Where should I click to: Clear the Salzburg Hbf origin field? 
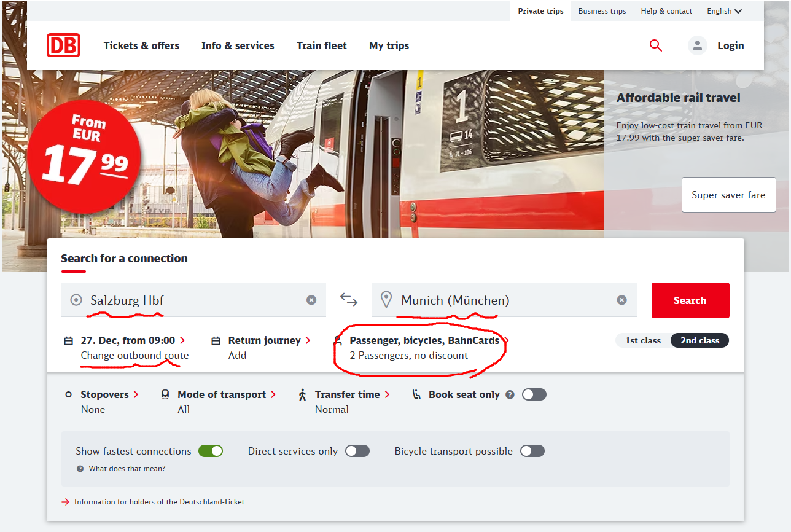coord(311,300)
